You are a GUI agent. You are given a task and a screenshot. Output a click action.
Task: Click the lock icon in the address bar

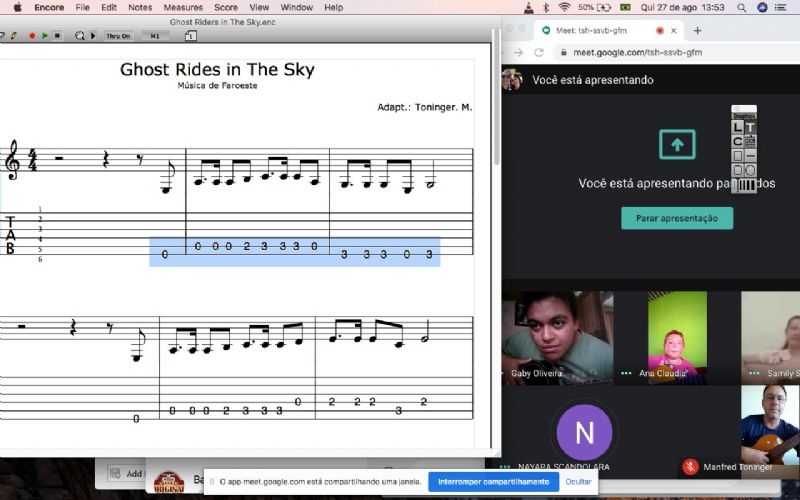point(563,52)
